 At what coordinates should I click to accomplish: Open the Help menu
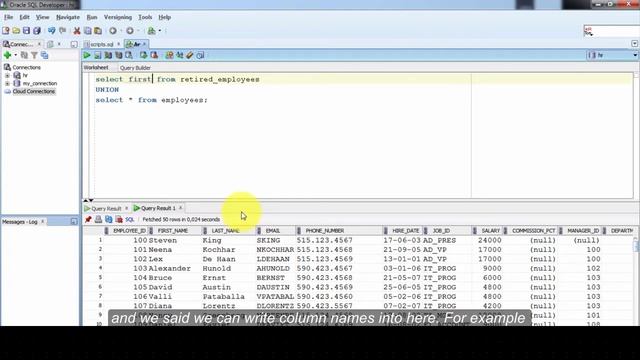[164, 17]
